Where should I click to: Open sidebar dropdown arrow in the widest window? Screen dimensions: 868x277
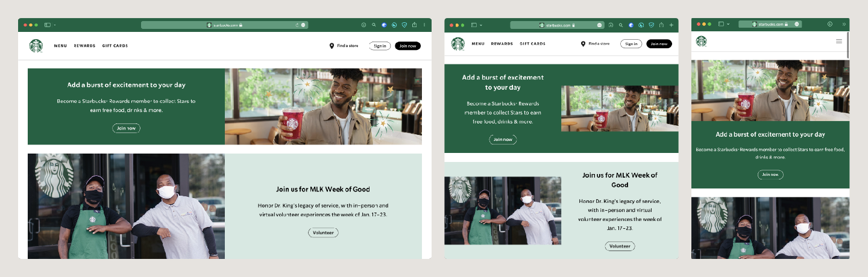tap(55, 25)
